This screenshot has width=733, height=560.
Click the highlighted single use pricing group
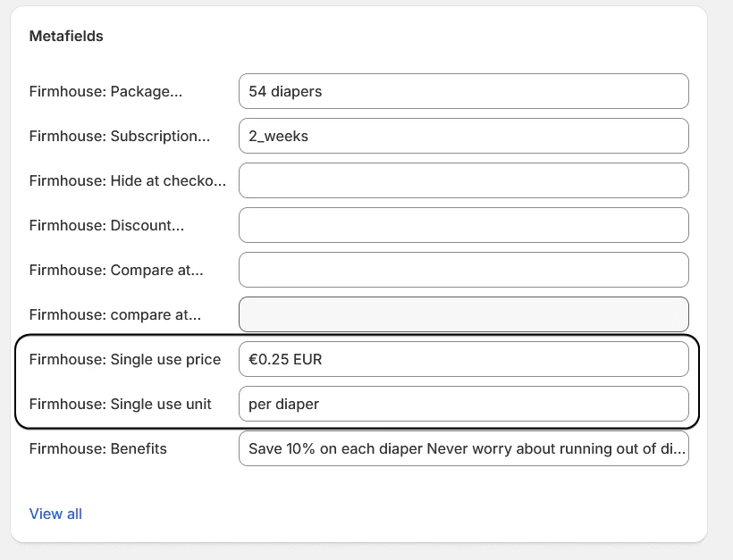click(358, 380)
